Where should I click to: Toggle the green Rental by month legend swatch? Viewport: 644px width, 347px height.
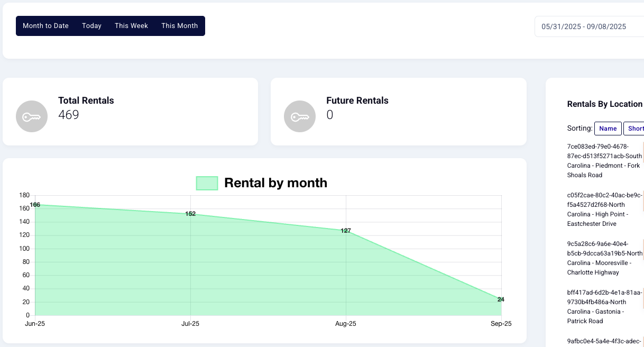coord(207,183)
